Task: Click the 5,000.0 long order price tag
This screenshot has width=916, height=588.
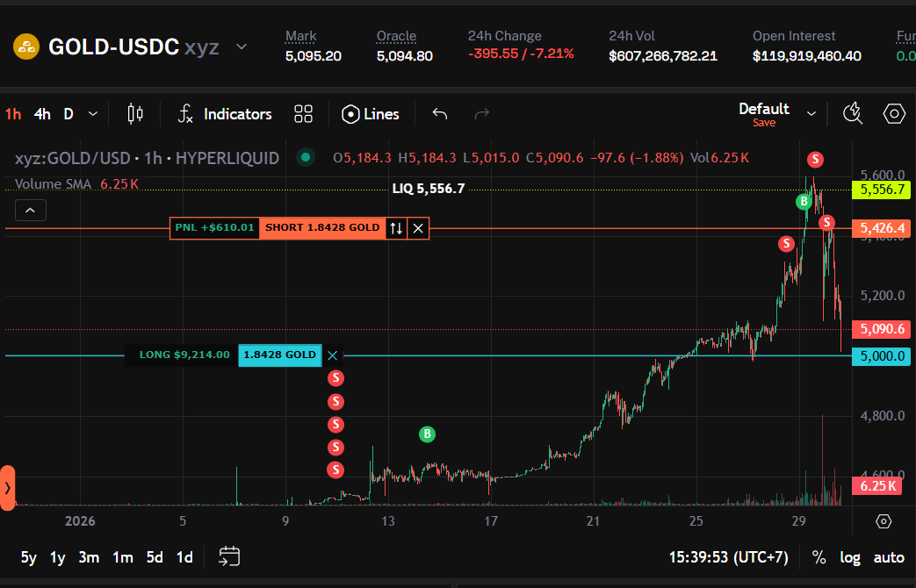Action: 881,356
